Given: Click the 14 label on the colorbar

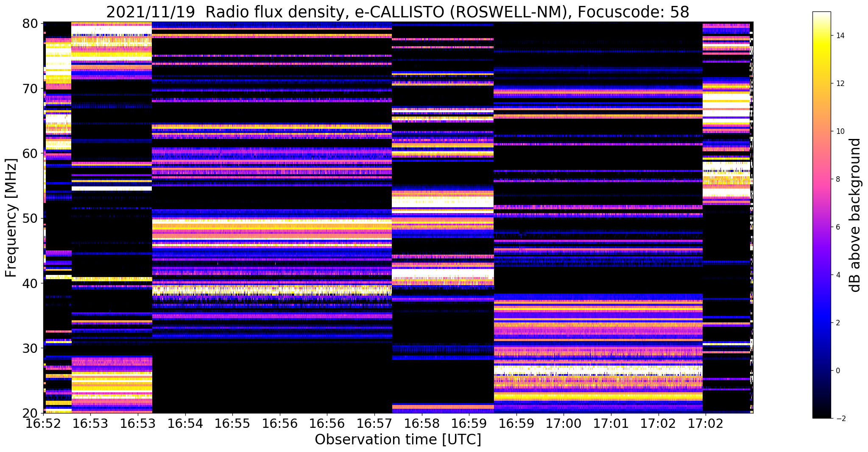Looking at the screenshot, I should pos(840,36).
